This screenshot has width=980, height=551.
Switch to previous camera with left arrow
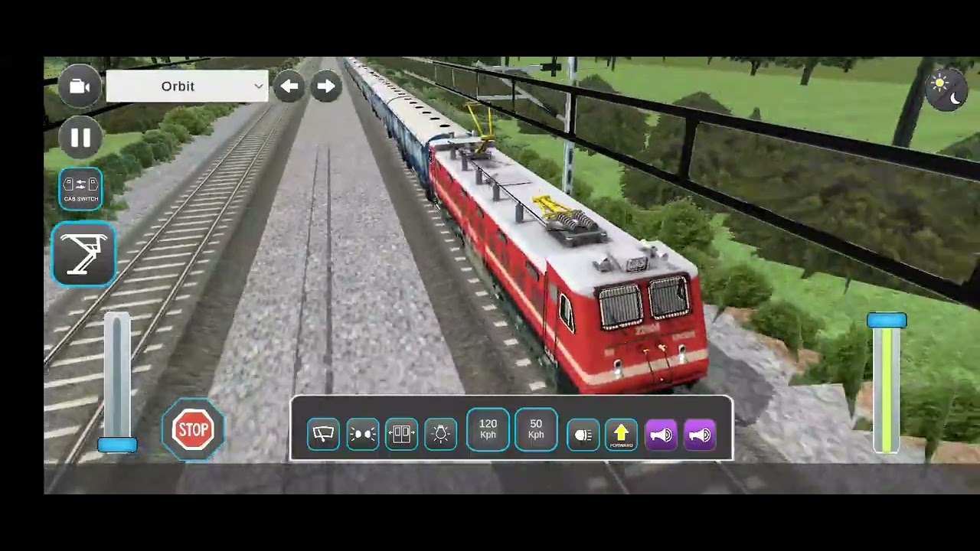289,86
